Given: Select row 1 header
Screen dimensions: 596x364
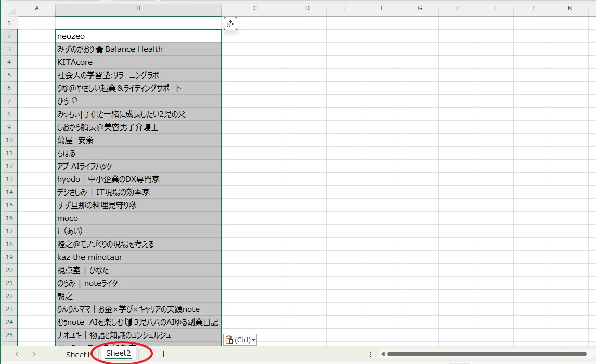Looking at the screenshot, I should tap(9, 23).
